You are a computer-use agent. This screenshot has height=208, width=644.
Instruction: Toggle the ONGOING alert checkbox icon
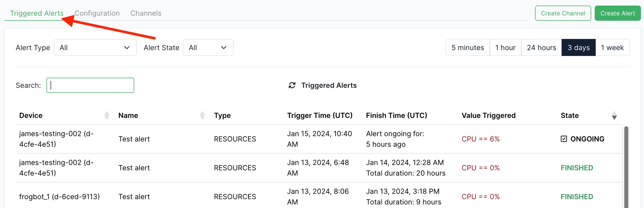564,139
